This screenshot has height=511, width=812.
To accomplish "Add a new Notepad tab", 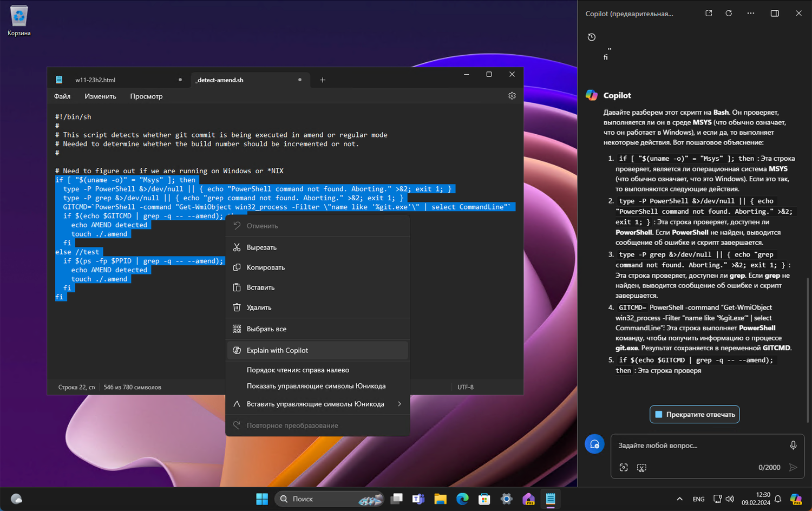I will [x=323, y=80].
